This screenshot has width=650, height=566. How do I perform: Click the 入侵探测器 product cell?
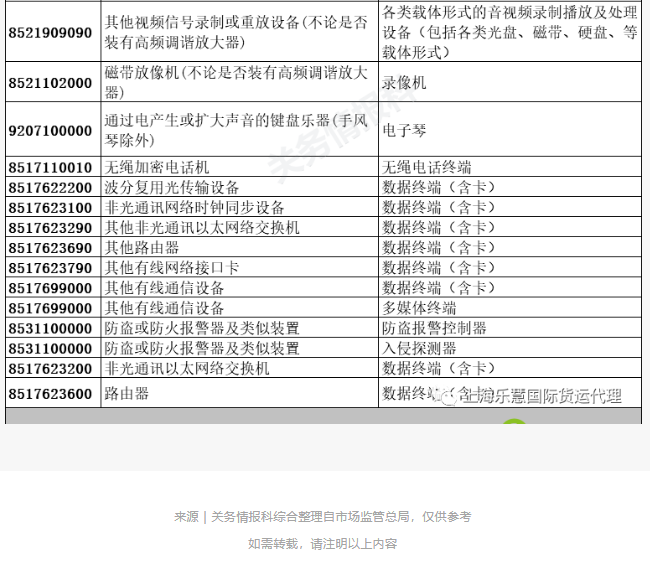(x=419, y=348)
